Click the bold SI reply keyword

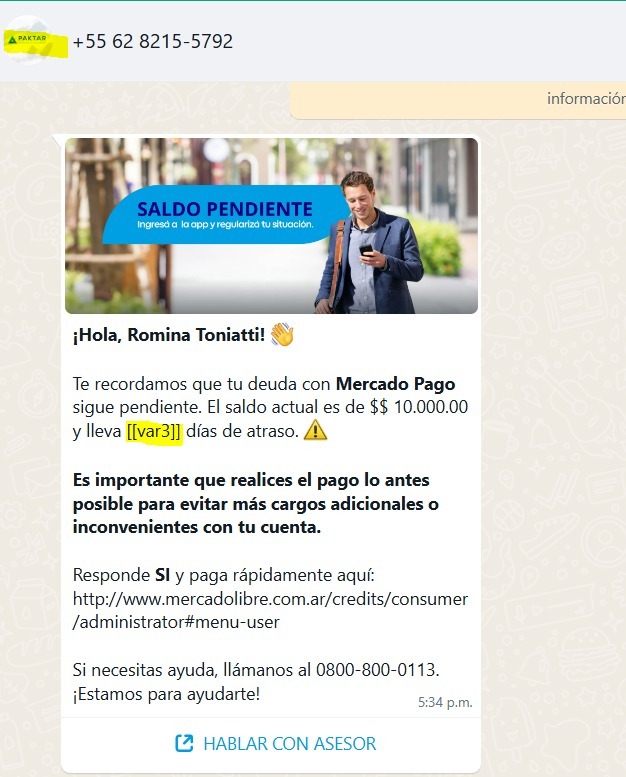click(x=163, y=575)
